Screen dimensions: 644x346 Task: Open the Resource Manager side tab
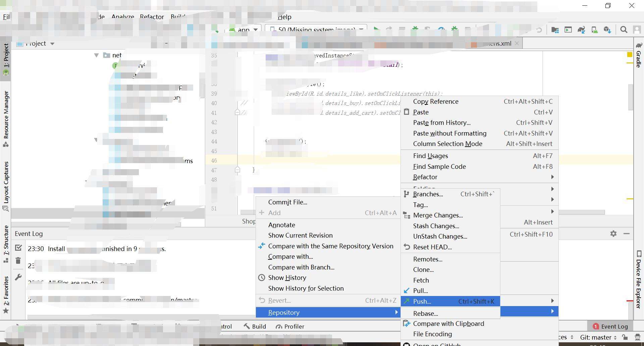point(6,119)
